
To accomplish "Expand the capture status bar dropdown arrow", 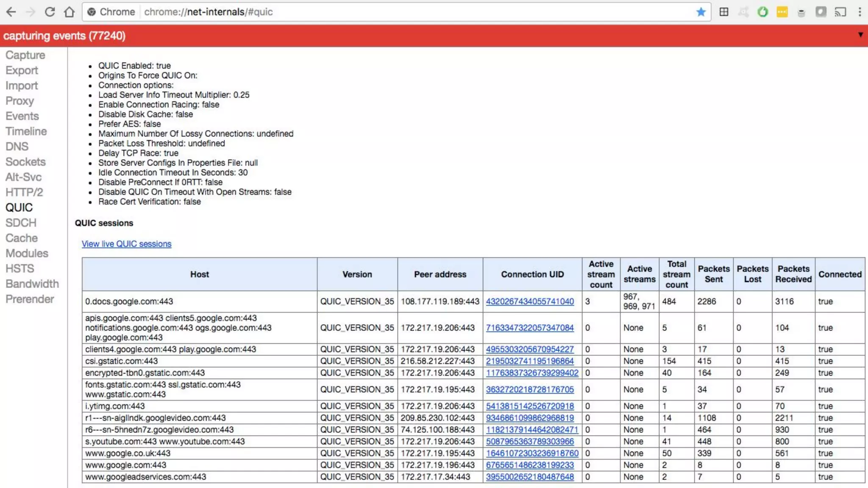I will pyautogui.click(x=860, y=35).
